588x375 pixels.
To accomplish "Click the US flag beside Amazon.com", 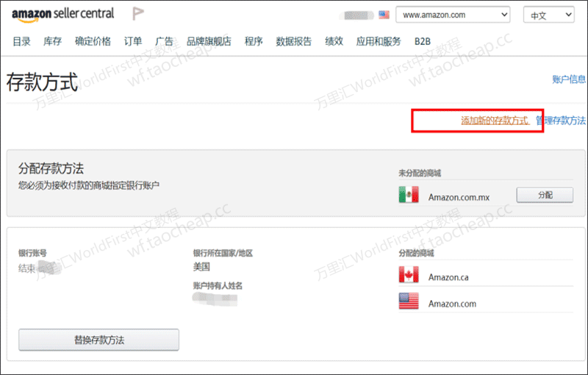I will tap(409, 301).
